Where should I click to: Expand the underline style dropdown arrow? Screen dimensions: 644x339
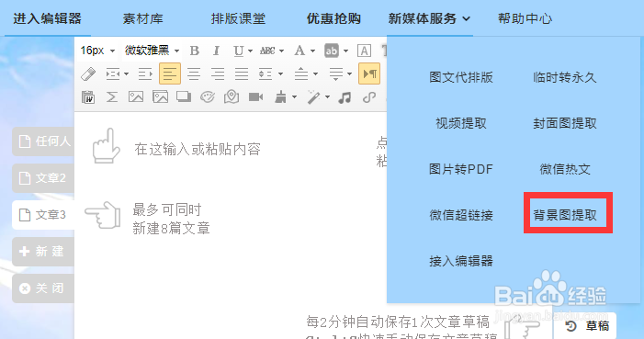coord(250,51)
